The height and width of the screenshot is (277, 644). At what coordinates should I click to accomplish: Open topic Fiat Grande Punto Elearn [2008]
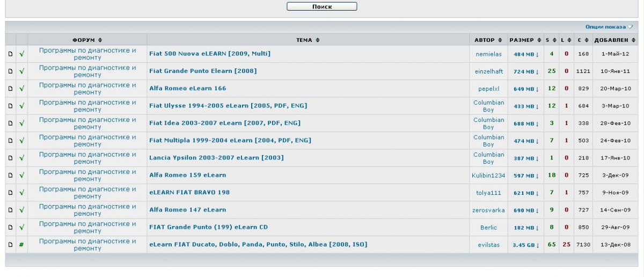203,71
